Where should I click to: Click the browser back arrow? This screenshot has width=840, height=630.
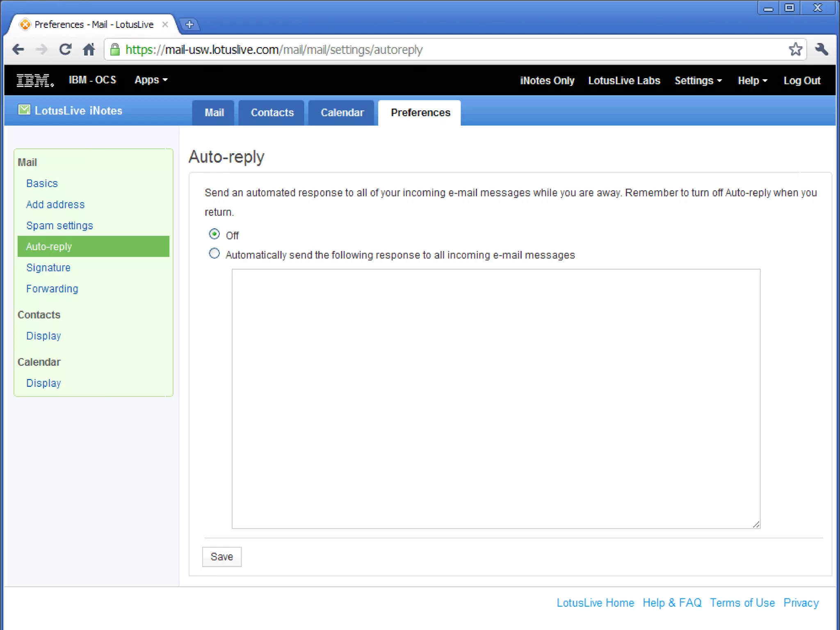click(x=18, y=50)
